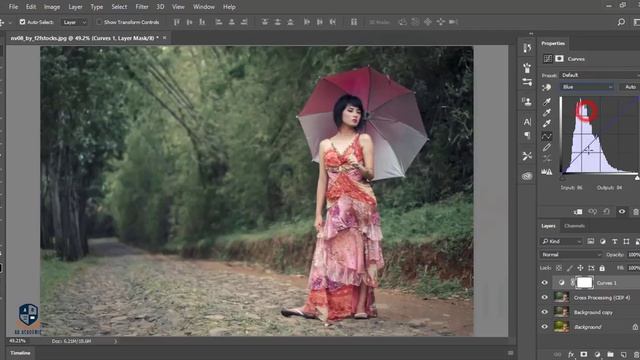Open the Filter menu

pyautogui.click(x=142, y=7)
